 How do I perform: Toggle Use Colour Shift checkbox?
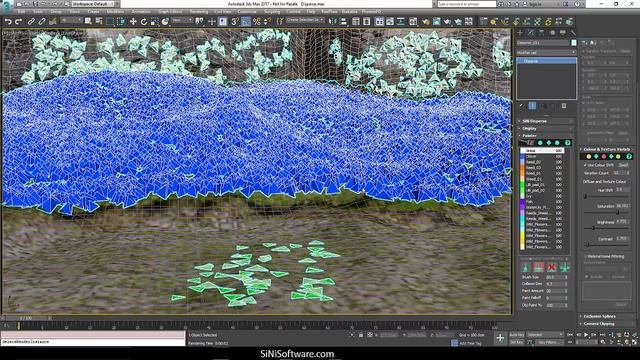click(x=585, y=165)
